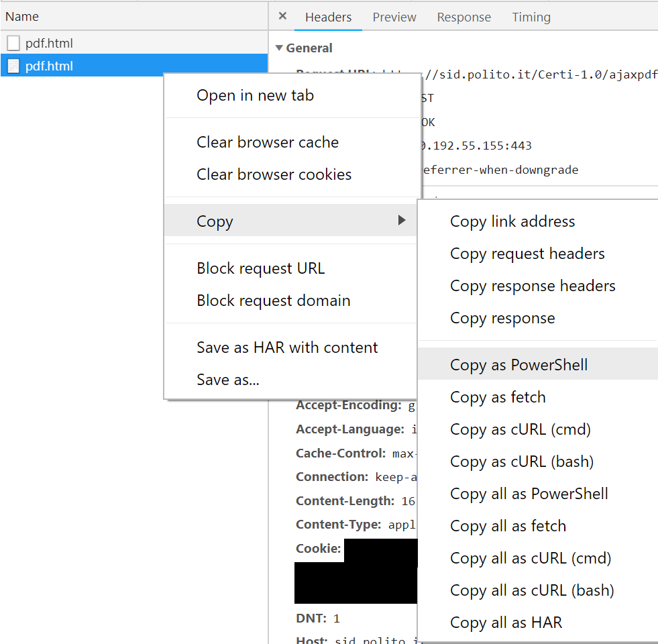Image resolution: width=658 pixels, height=644 pixels.
Task: Select the Headers tab
Action: point(329,17)
